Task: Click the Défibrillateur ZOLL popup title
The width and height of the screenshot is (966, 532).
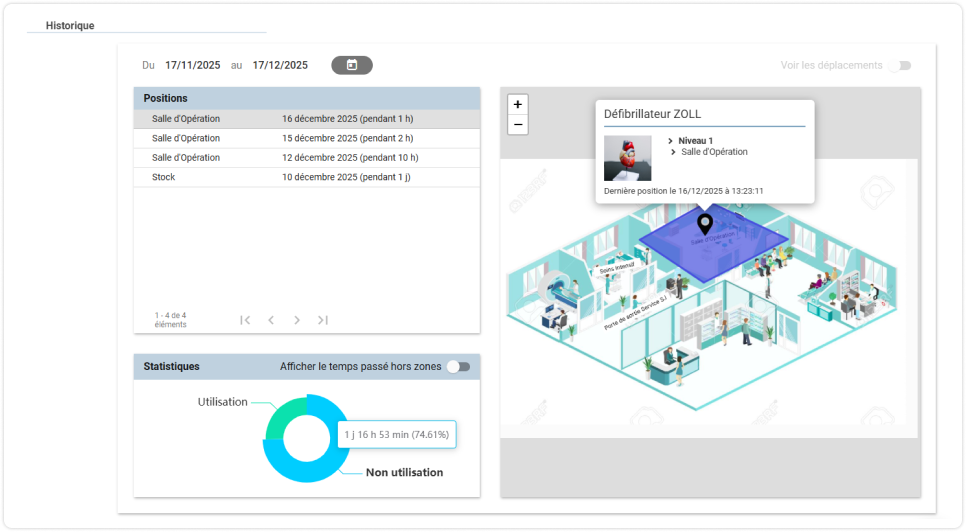Action: tap(652, 115)
